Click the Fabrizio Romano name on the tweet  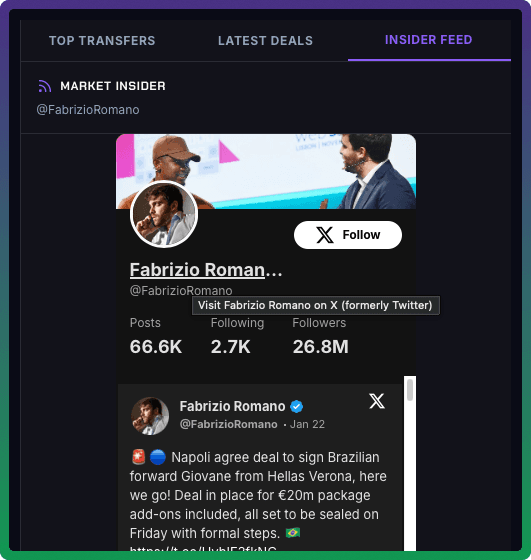[x=232, y=406]
